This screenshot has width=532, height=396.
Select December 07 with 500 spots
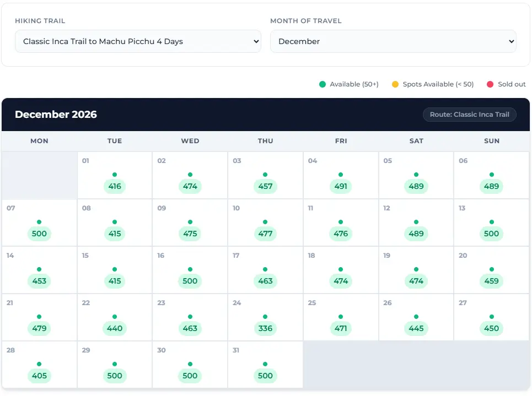click(x=39, y=223)
